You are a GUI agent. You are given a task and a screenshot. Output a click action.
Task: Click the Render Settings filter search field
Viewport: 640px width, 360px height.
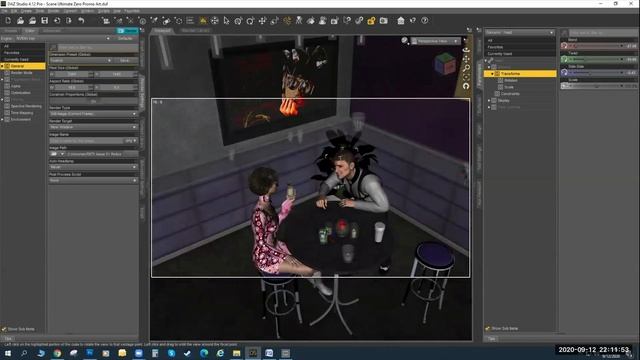pyautogui.click(x=97, y=48)
